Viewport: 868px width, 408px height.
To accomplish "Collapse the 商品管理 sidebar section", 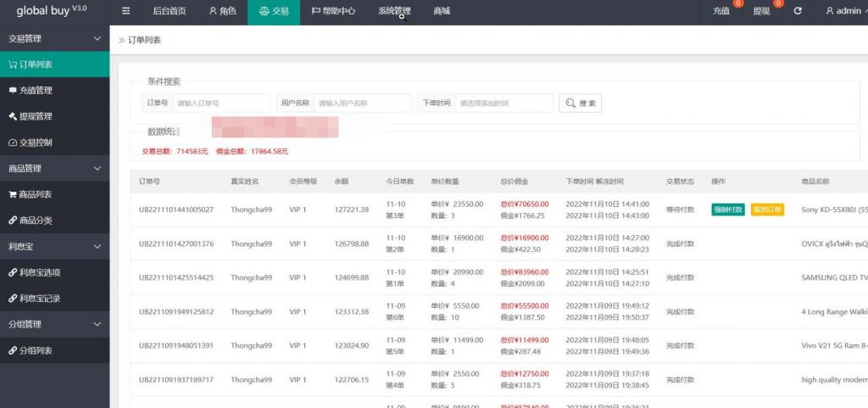I will (55, 168).
